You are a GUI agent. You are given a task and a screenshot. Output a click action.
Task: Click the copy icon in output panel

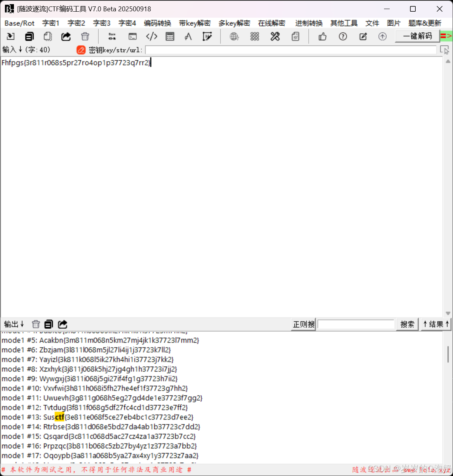pyautogui.click(x=49, y=324)
